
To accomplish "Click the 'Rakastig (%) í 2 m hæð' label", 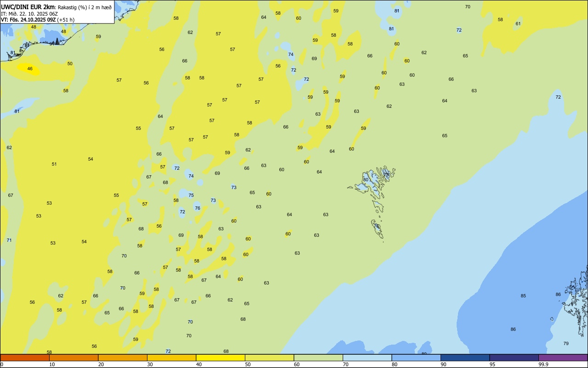I will click(85, 7).
